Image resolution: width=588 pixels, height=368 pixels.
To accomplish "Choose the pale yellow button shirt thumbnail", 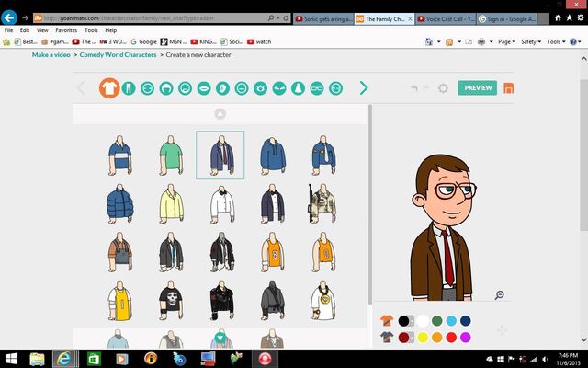I will click(x=171, y=203).
